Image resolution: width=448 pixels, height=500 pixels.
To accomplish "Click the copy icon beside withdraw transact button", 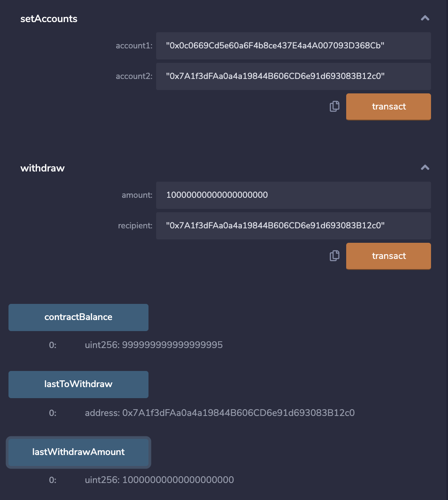I will (x=335, y=256).
